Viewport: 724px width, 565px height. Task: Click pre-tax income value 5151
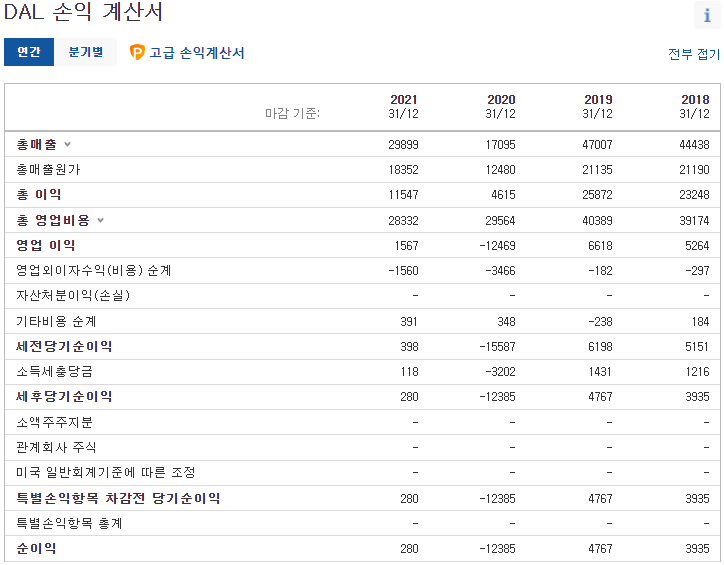697,347
